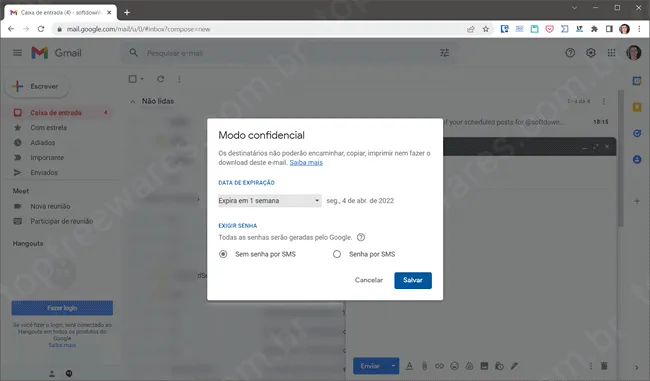
Task: Click the 'Salvar' button
Action: pyautogui.click(x=413, y=280)
